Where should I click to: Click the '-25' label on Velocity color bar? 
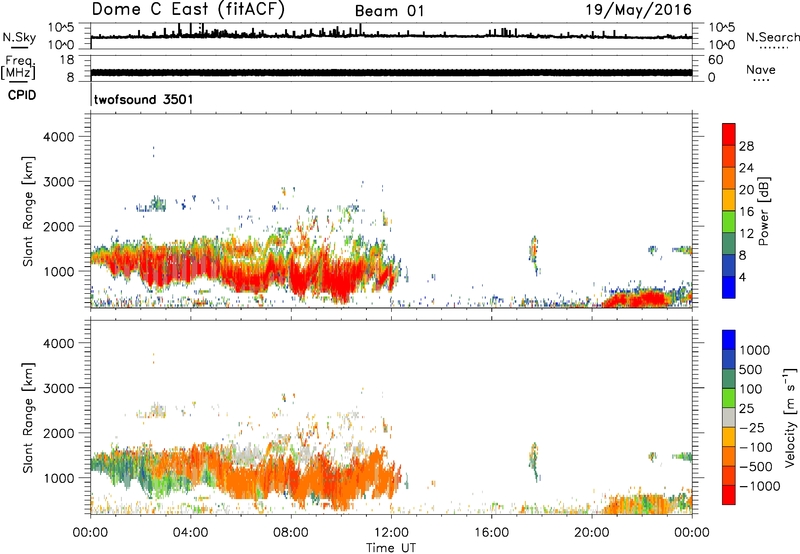[x=752, y=428]
